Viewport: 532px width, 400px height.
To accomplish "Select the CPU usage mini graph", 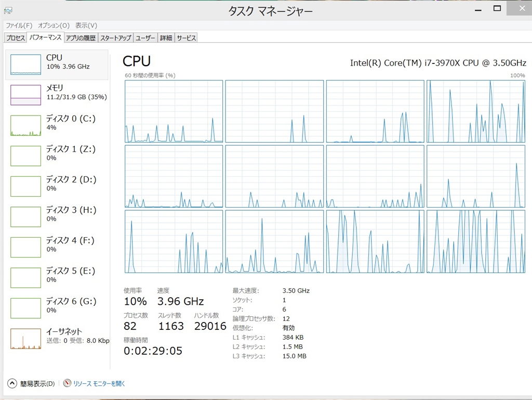I will coord(25,64).
